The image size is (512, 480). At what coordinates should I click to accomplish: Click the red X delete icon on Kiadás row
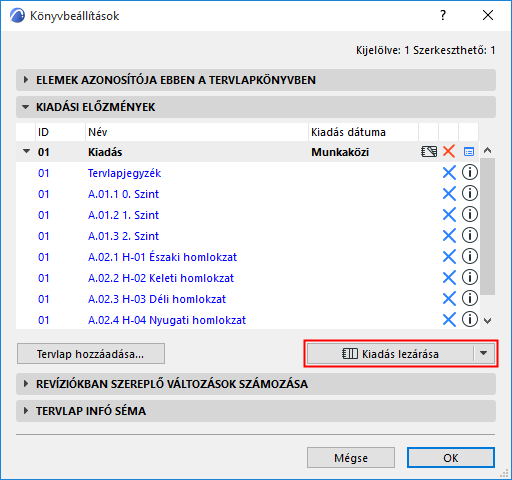(449, 152)
